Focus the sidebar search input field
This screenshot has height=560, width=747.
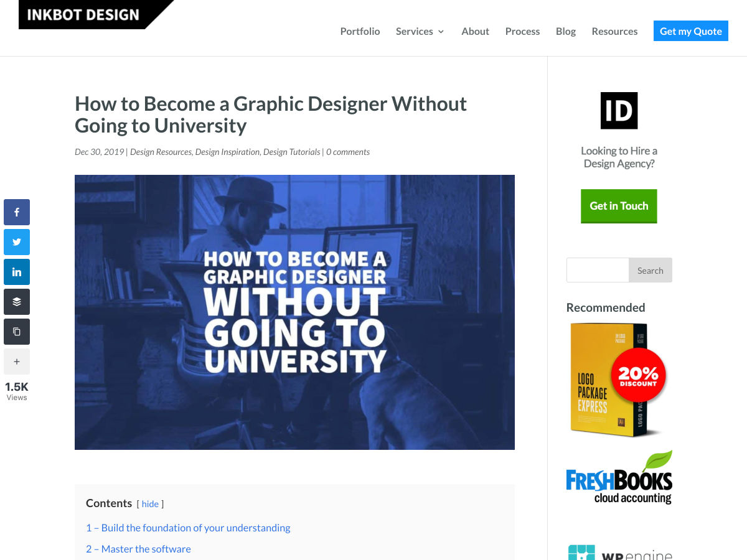pyautogui.click(x=598, y=270)
